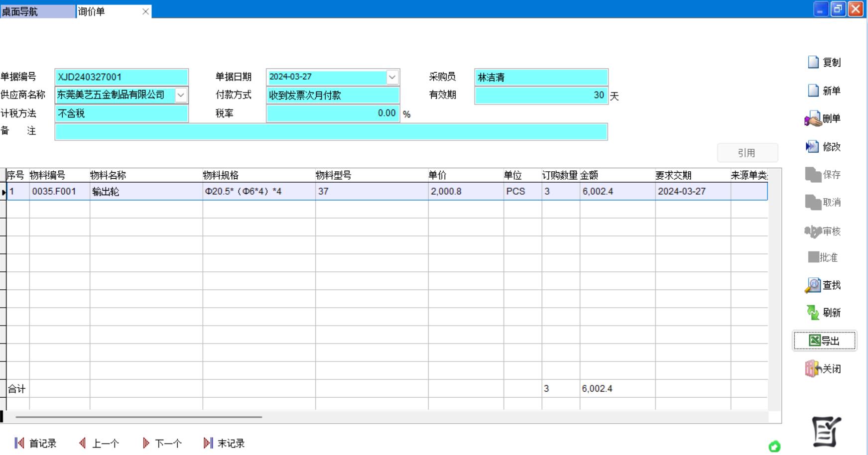Click the 复制 (Copy) icon
This screenshot has height=455, width=868.
[x=825, y=62]
